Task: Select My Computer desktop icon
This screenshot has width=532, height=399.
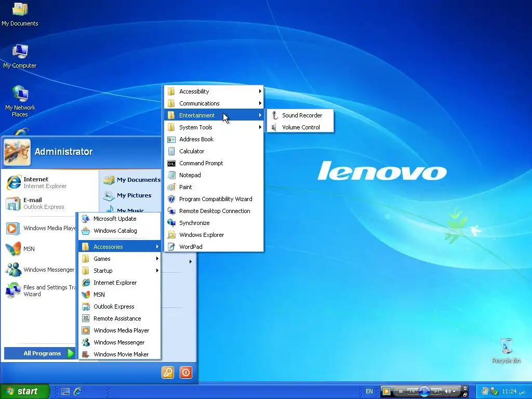Action: (x=20, y=56)
